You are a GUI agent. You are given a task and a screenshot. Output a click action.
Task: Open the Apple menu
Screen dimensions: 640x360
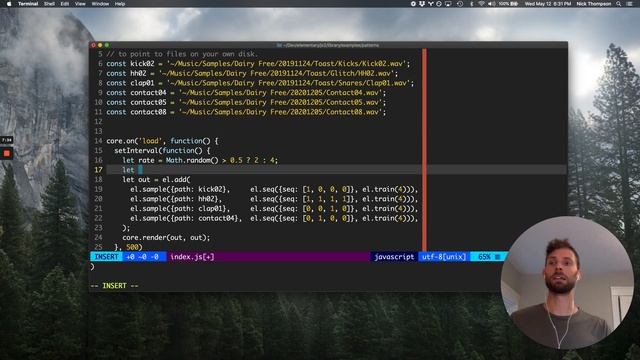[x=9, y=4]
